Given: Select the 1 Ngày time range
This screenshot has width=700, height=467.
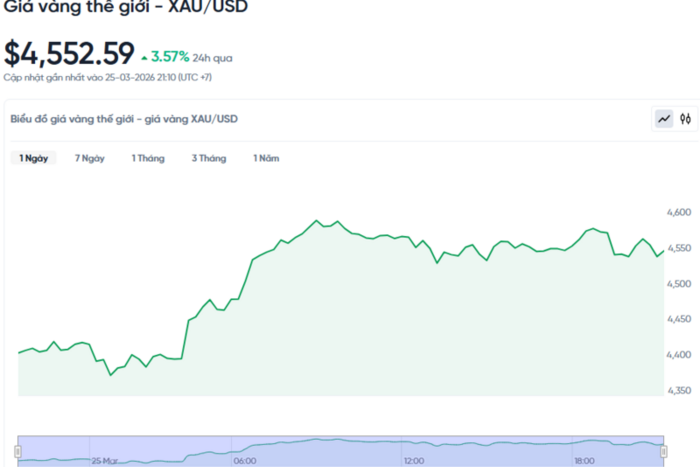Looking at the screenshot, I should (34, 158).
